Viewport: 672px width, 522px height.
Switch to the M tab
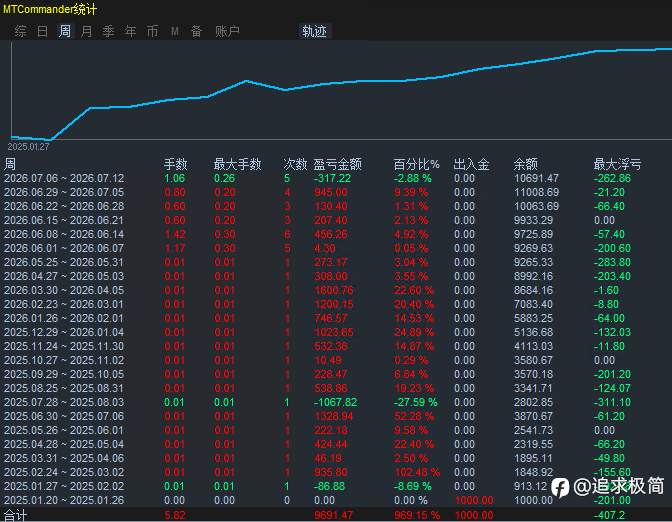(174, 31)
